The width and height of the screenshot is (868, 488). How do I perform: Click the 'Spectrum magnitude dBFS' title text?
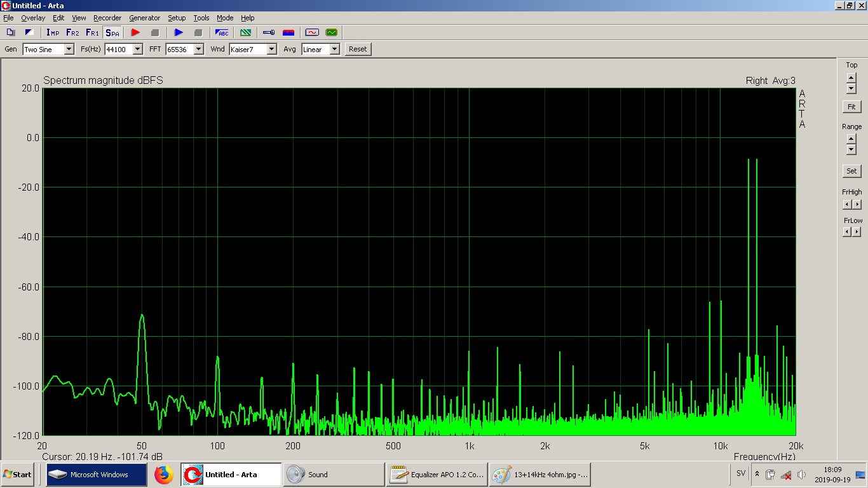103,81
